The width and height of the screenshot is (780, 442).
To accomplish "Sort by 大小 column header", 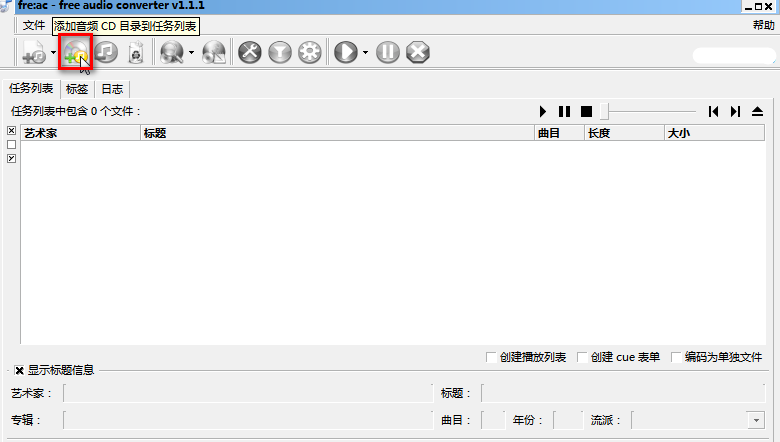I will 714,133.
